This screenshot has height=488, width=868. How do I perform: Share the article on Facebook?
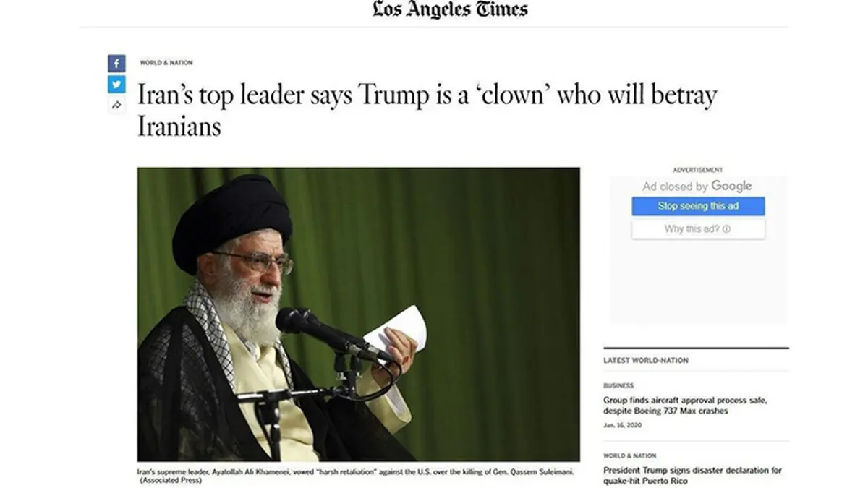coord(116,63)
